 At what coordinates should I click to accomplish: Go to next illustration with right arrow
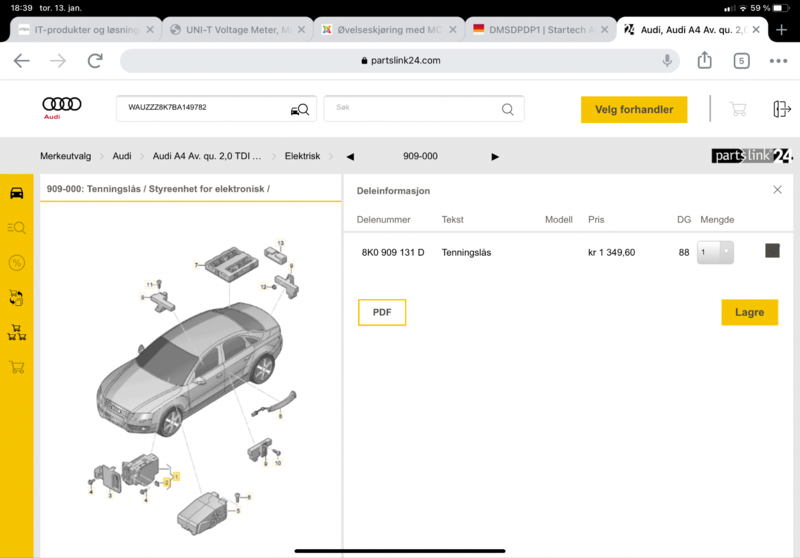point(495,157)
